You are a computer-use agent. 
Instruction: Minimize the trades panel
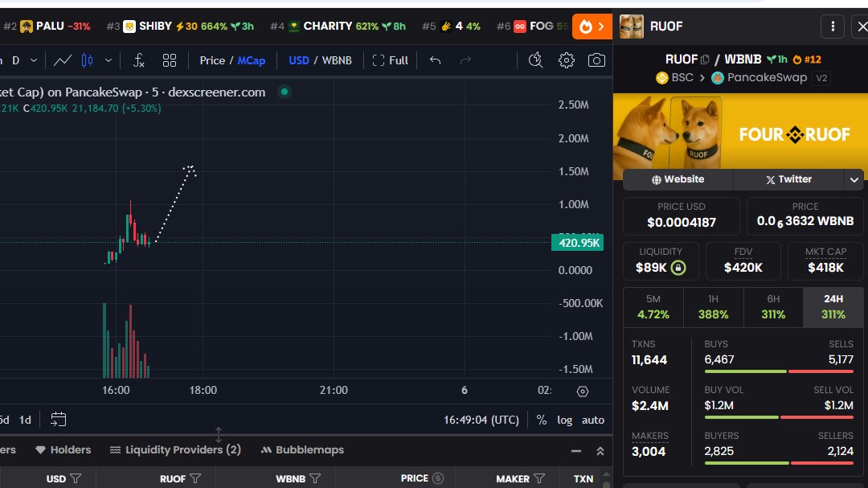pos(576,451)
